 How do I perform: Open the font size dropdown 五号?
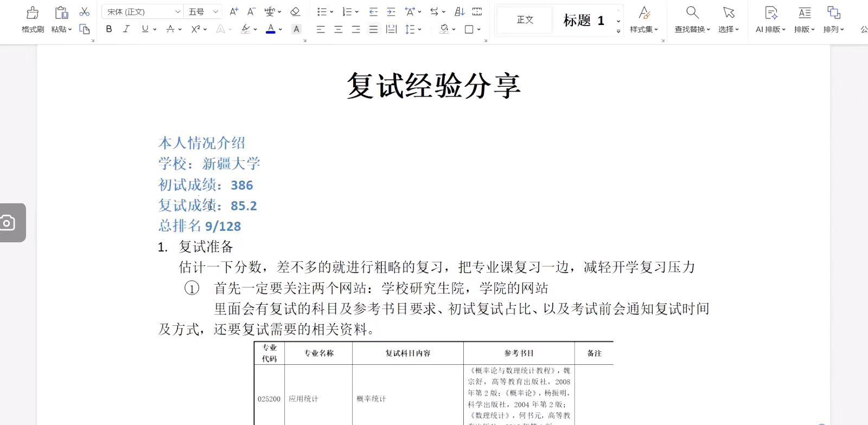tap(215, 11)
